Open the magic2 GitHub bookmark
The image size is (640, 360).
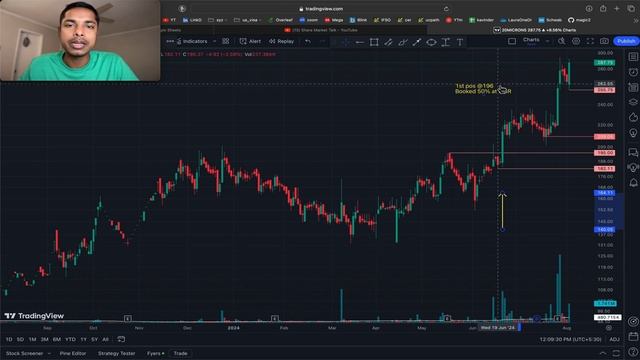(x=579, y=20)
